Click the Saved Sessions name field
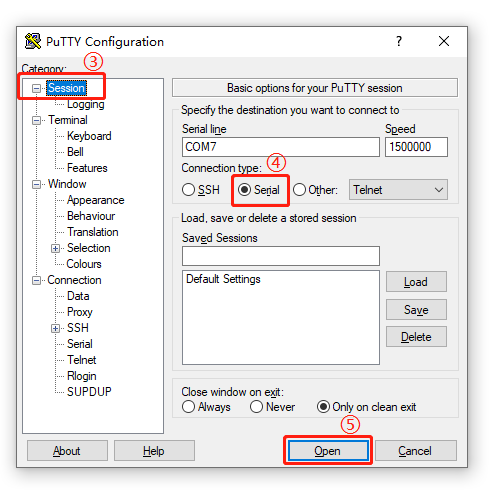The height and width of the screenshot is (492, 496). [x=281, y=256]
